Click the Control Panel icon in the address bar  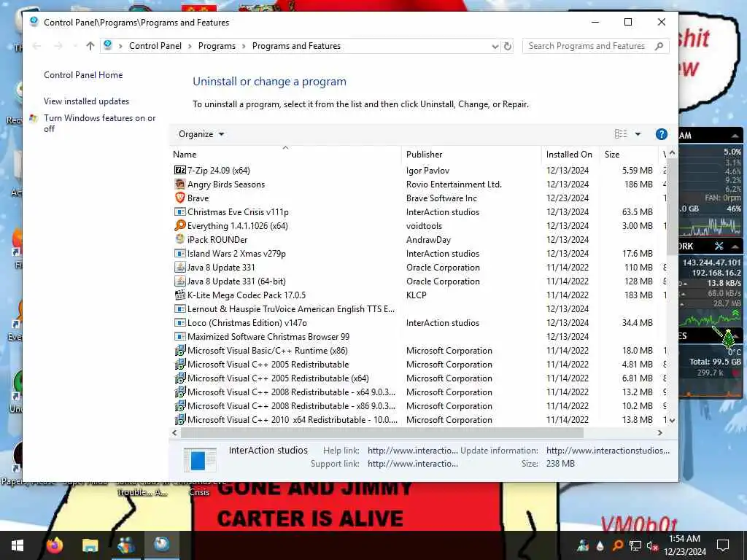108,45
